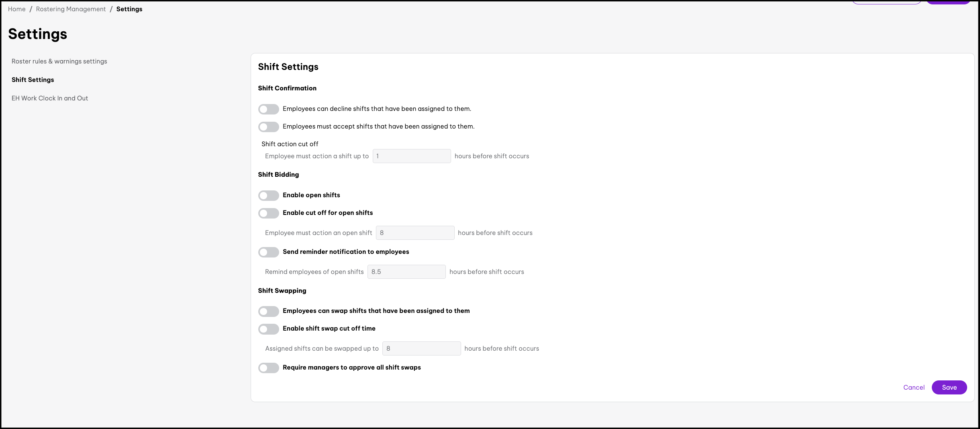Screen dimensions: 980x429
Task: Toggle employees can decline assigned shifts
Action: click(x=268, y=109)
